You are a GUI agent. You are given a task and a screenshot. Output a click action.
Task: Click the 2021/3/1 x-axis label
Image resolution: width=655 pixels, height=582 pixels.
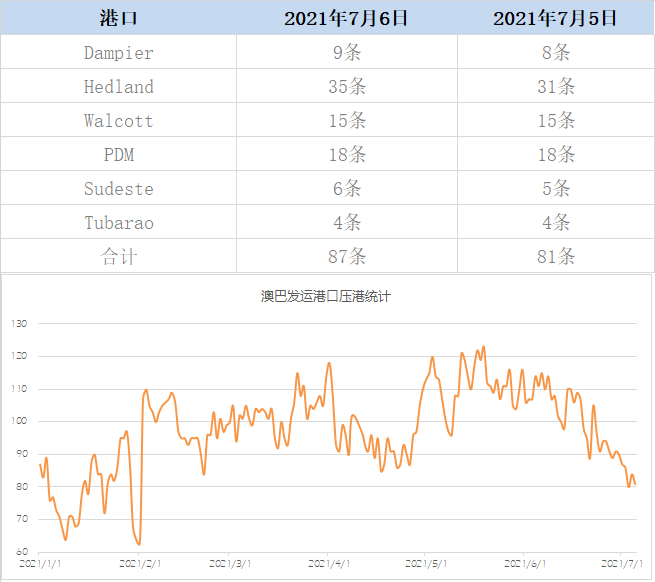pos(230,564)
